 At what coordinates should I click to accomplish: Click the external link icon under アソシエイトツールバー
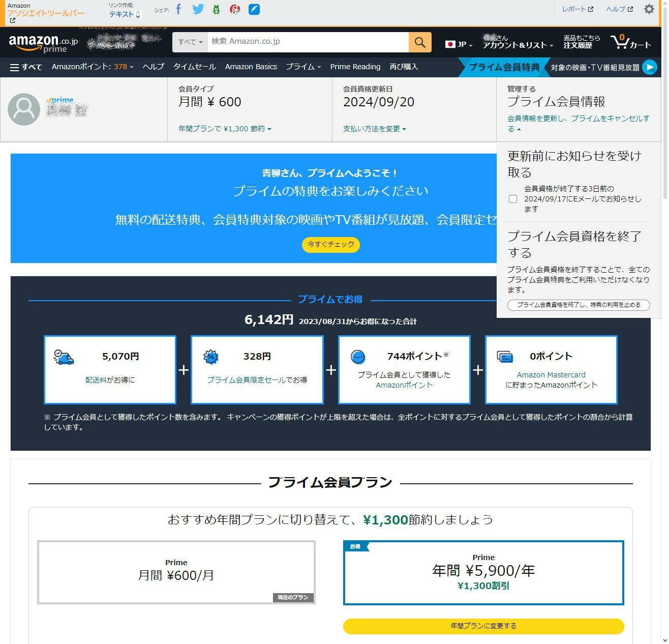coord(12,21)
